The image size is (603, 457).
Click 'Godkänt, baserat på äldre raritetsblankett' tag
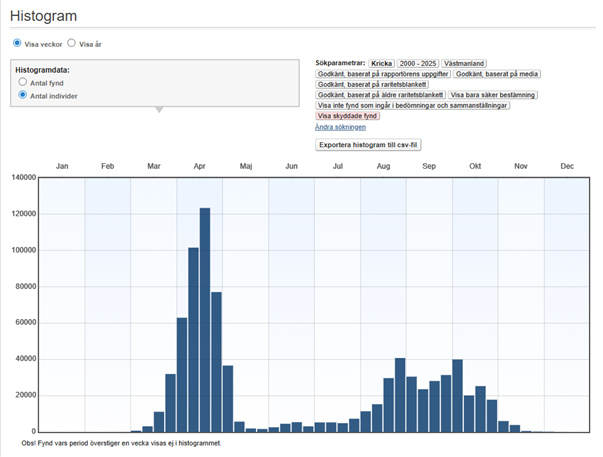(380, 95)
